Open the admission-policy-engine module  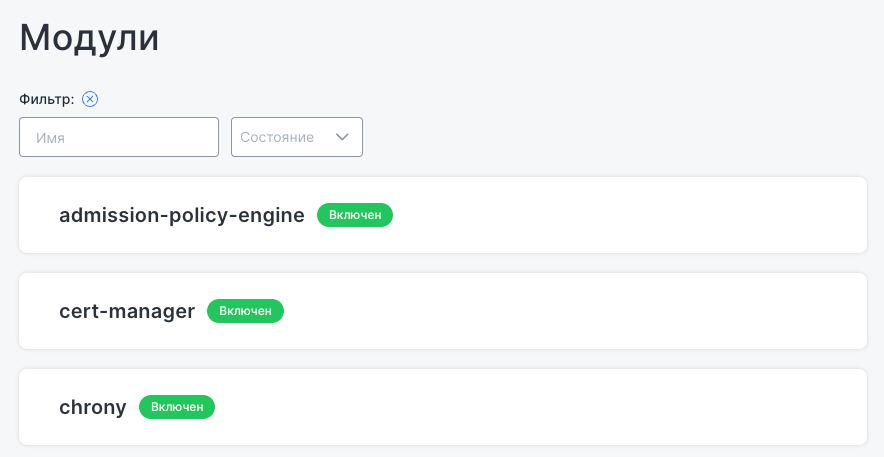coord(182,215)
